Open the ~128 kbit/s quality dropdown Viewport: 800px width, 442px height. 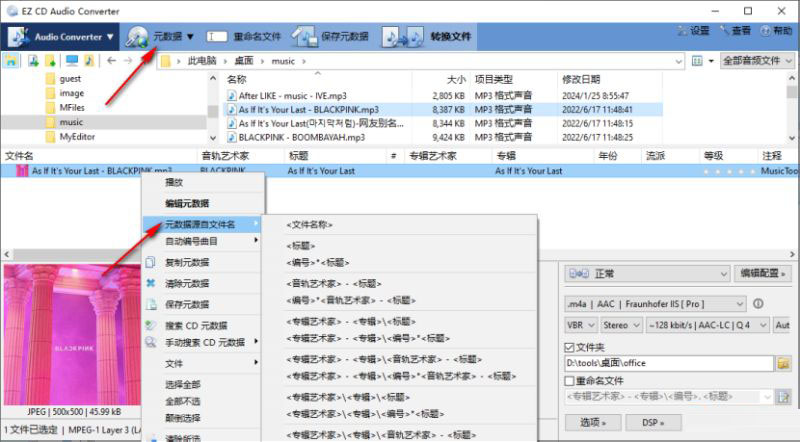click(x=707, y=325)
